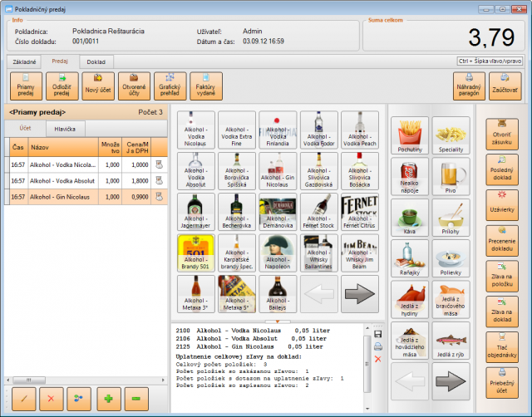The width and height of the screenshot is (532, 417).
Task: Choose the Káva coffee category
Action: [x=408, y=218]
